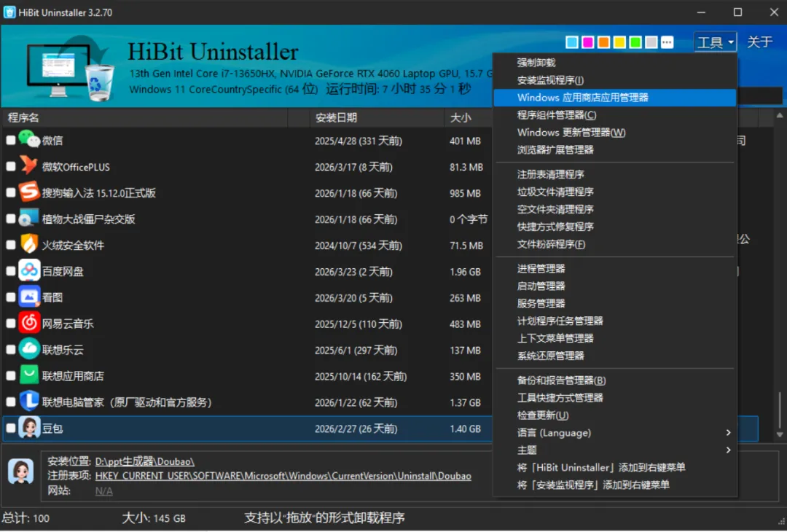This screenshot has width=787, height=532.
Task: Sort by 安装日期 column header
Action: pyautogui.click(x=377, y=117)
